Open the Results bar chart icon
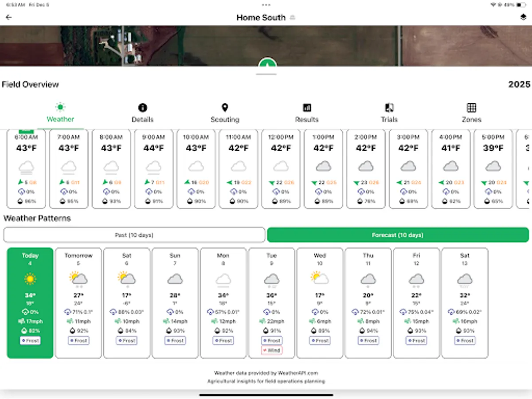532x399 pixels. pyautogui.click(x=307, y=107)
